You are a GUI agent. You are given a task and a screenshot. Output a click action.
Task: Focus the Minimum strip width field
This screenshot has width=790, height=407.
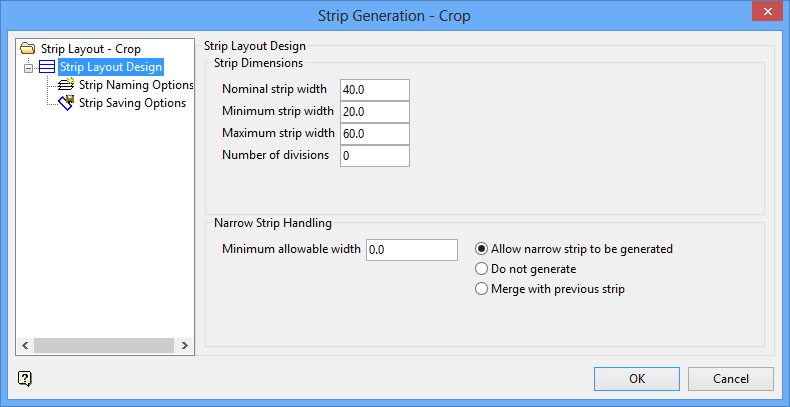(x=375, y=111)
